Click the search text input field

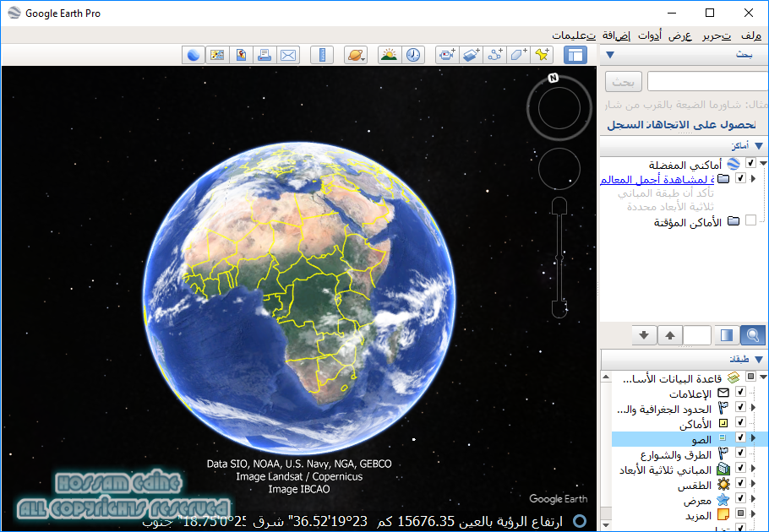pos(707,81)
